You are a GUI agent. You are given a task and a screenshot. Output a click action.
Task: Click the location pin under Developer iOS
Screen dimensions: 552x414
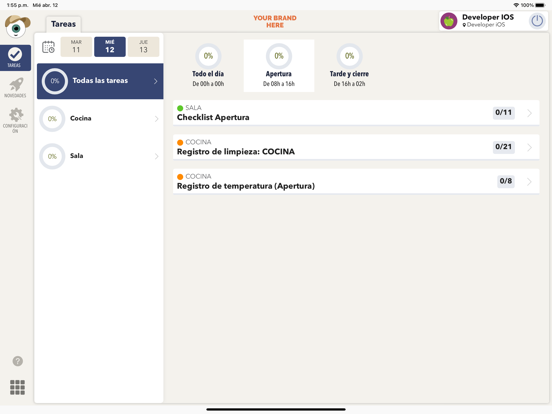click(x=464, y=25)
